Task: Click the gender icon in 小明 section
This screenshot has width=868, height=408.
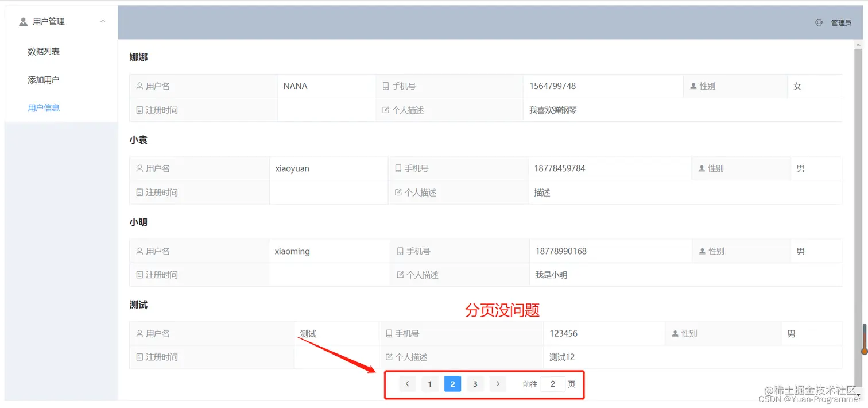Action: pyautogui.click(x=702, y=251)
